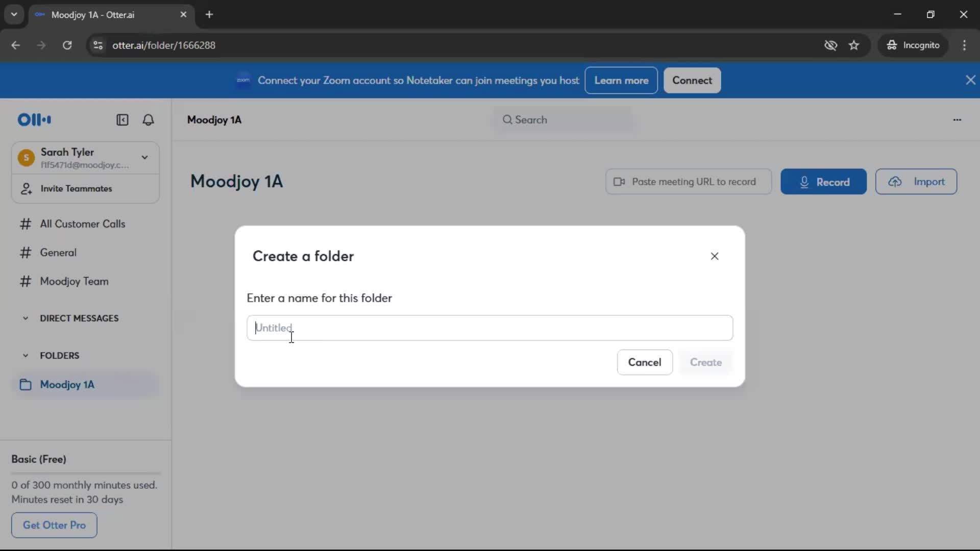The width and height of the screenshot is (980, 551).
Task: Click the Basic (Free) plan label
Action: [x=39, y=459]
